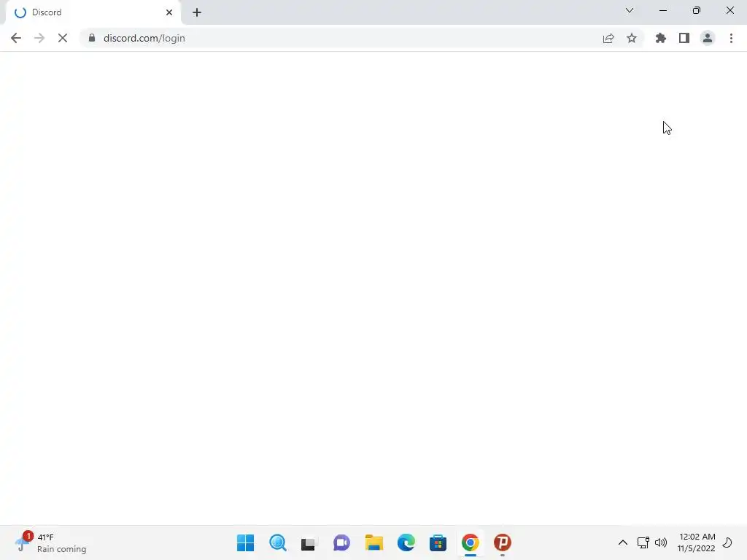Open taskbar Search
Screen dimensions: 747x560
[x=278, y=542]
